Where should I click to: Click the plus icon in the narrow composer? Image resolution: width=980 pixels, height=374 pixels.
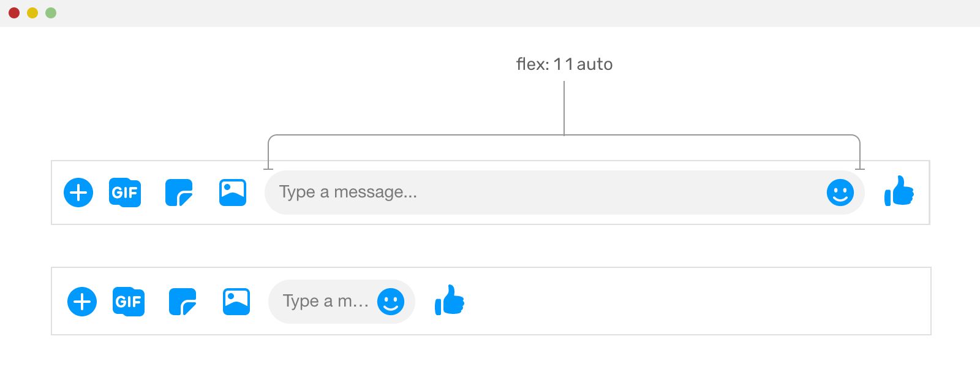[82, 302]
